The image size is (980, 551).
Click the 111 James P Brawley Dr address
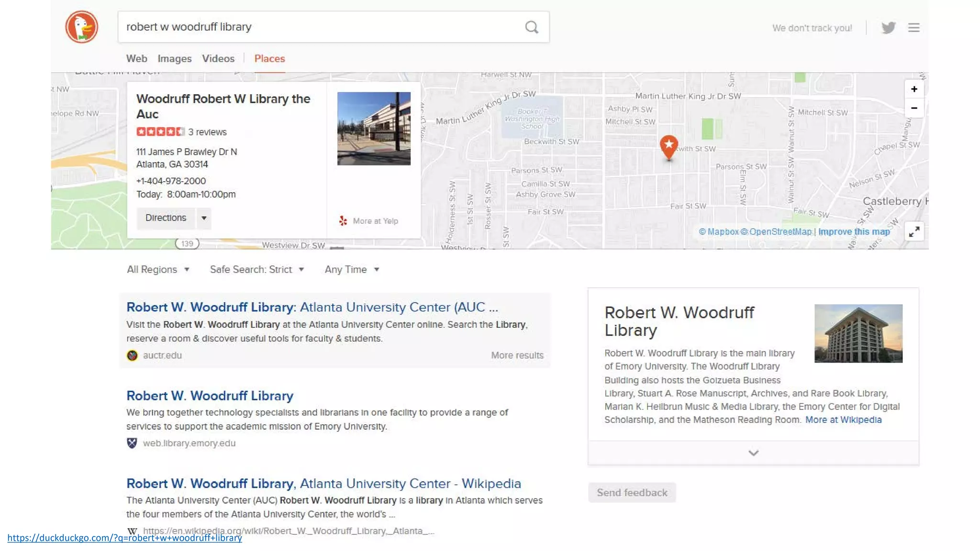[187, 158]
